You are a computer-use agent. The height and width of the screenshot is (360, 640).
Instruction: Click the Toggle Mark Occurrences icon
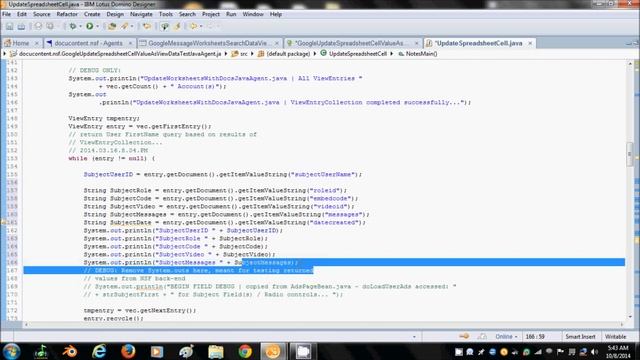click(x=164, y=27)
